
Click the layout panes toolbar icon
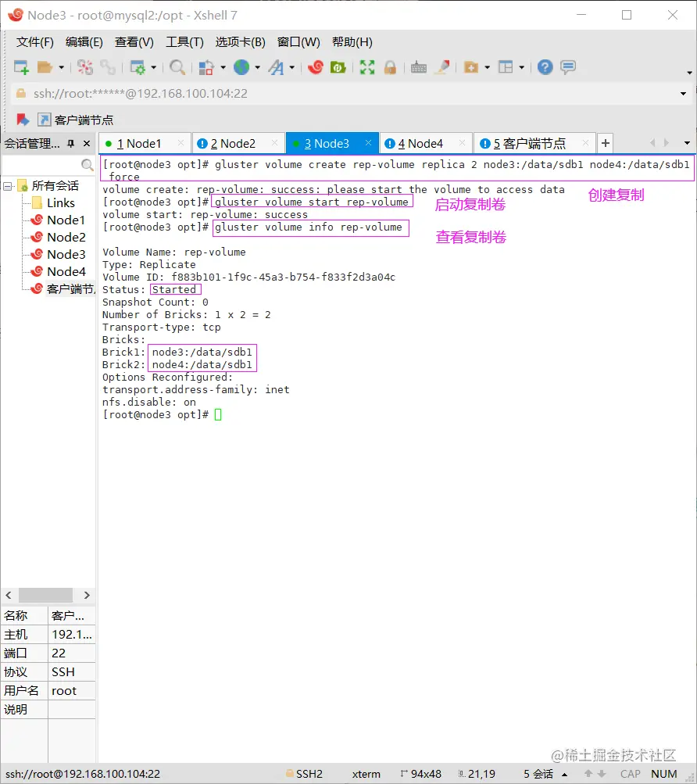pyautogui.click(x=506, y=67)
